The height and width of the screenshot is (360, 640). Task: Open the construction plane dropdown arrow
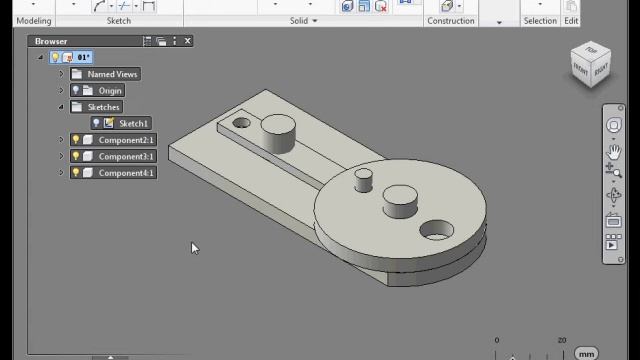459,6
